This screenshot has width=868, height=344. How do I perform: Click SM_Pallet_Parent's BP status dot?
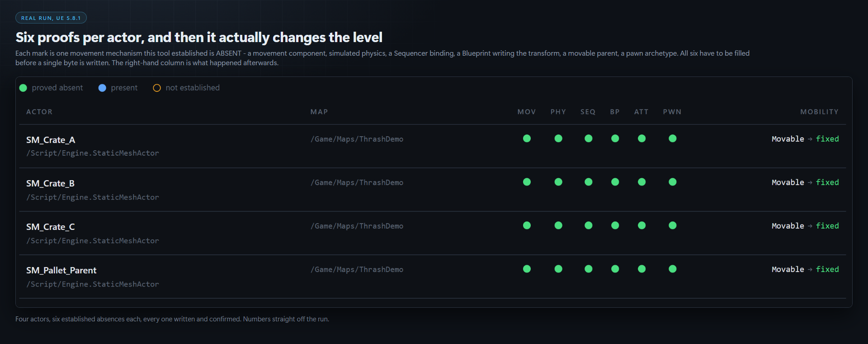(615, 269)
